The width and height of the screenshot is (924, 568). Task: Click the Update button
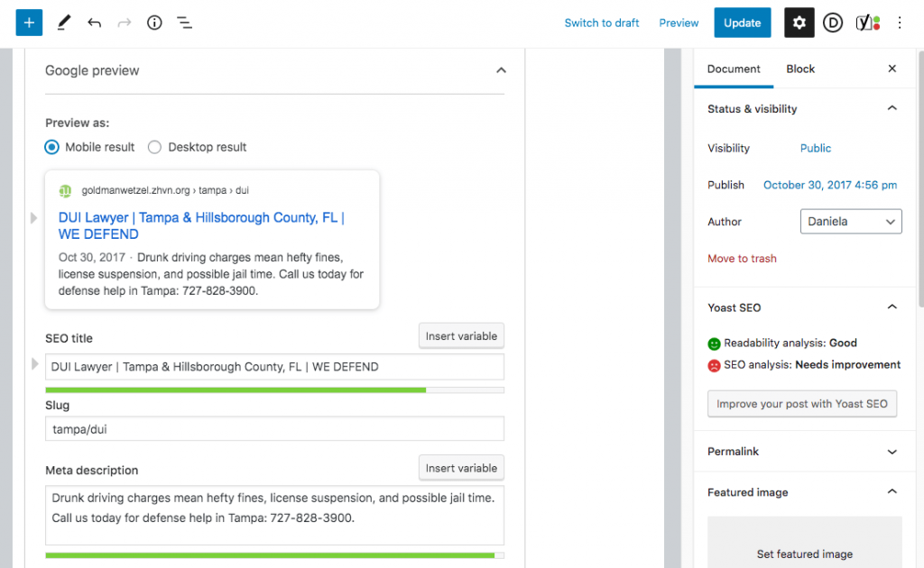[743, 23]
